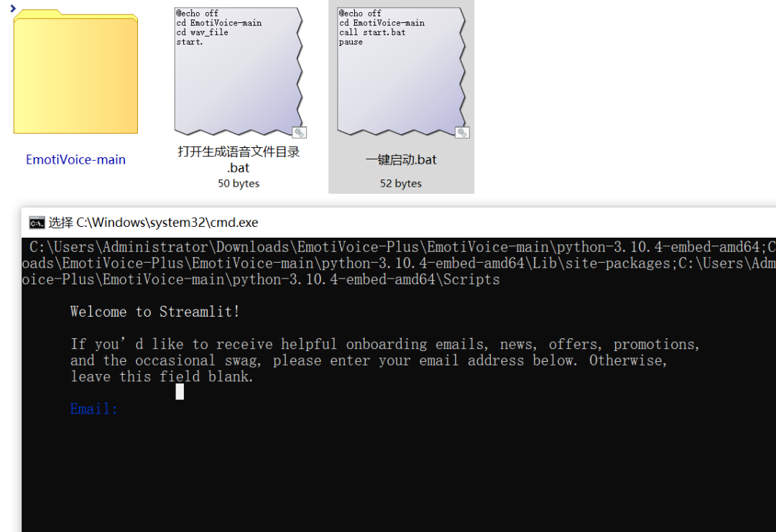
Task: Expand the chevron arrow above the folder
Action: (x=13, y=9)
